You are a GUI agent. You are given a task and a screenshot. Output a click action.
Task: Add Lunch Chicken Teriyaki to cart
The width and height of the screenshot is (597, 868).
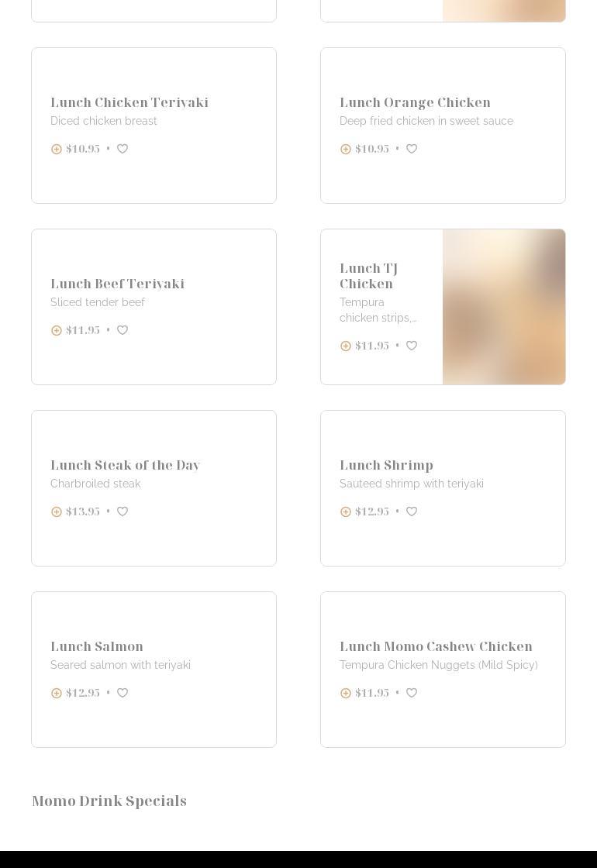tap(57, 149)
